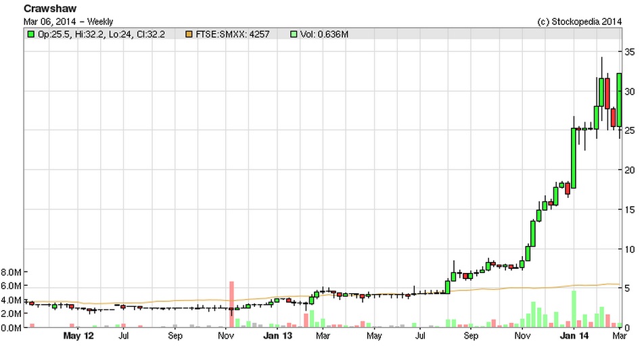This screenshot has height=350, width=644.
Task: Select the 'Crawshaw' chart title
Action: pyautogui.click(x=50, y=8)
